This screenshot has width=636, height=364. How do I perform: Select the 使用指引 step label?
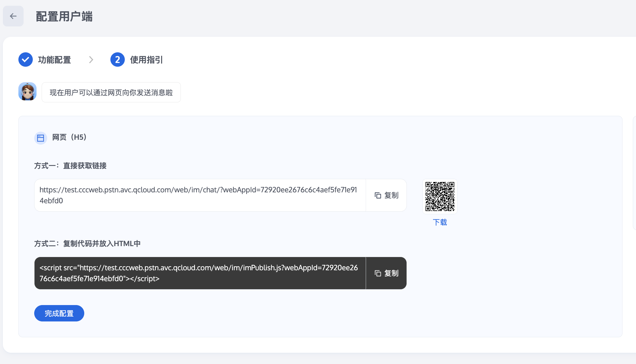point(146,60)
